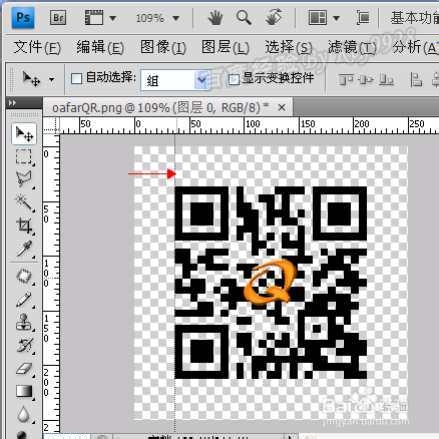
Task: Select the Hand tool in application bar
Action: coord(215,17)
